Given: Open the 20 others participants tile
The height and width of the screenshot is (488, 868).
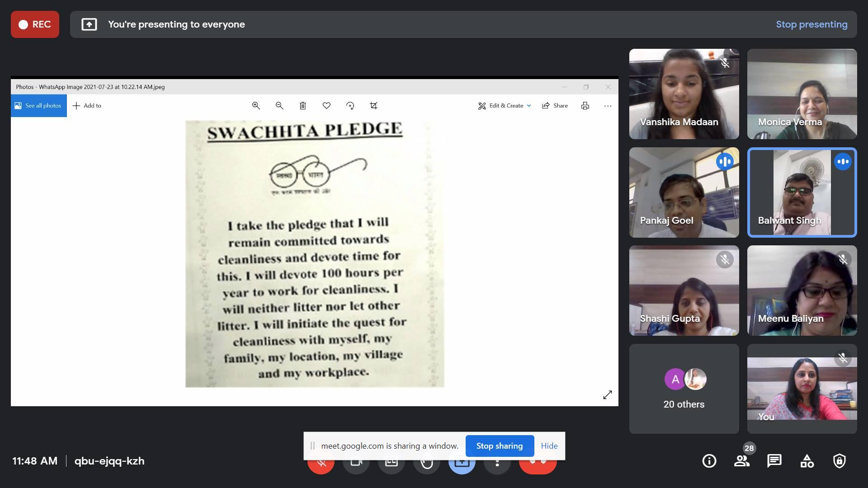Looking at the screenshot, I should tap(684, 389).
